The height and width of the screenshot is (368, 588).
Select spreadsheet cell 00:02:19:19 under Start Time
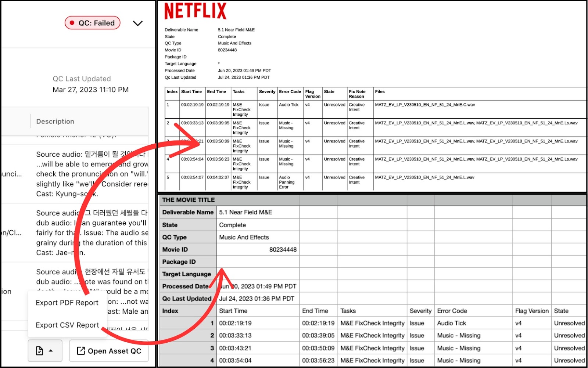(258, 323)
